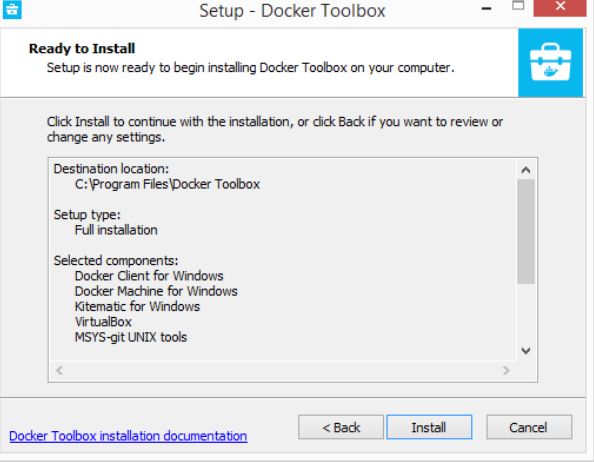Click the horizontal scroll left arrow
Screen dimensions: 594x462
point(59,370)
